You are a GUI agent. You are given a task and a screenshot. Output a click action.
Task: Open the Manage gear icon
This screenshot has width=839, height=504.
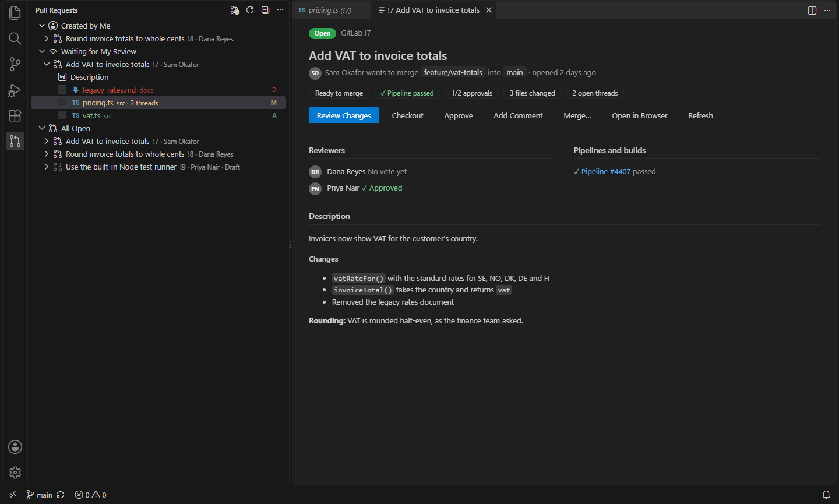tap(15, 473)
